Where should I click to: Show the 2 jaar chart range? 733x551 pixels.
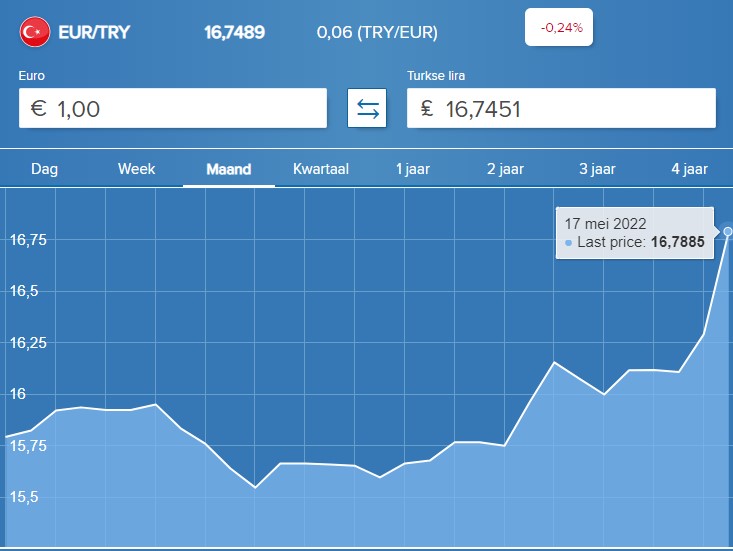(505, 169)
